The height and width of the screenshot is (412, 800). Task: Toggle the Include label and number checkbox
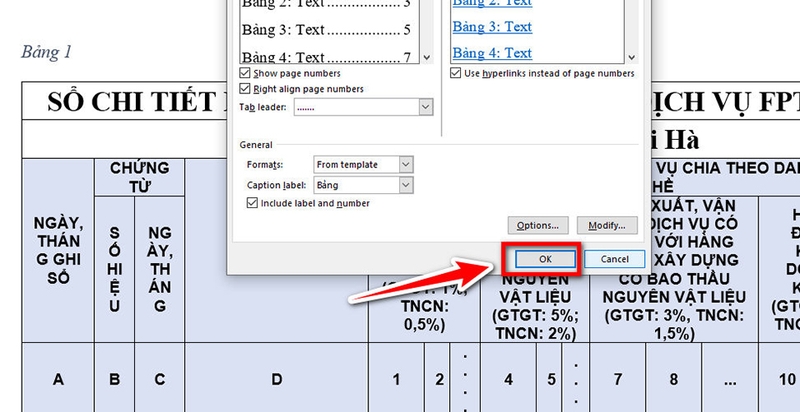point(252,203)
